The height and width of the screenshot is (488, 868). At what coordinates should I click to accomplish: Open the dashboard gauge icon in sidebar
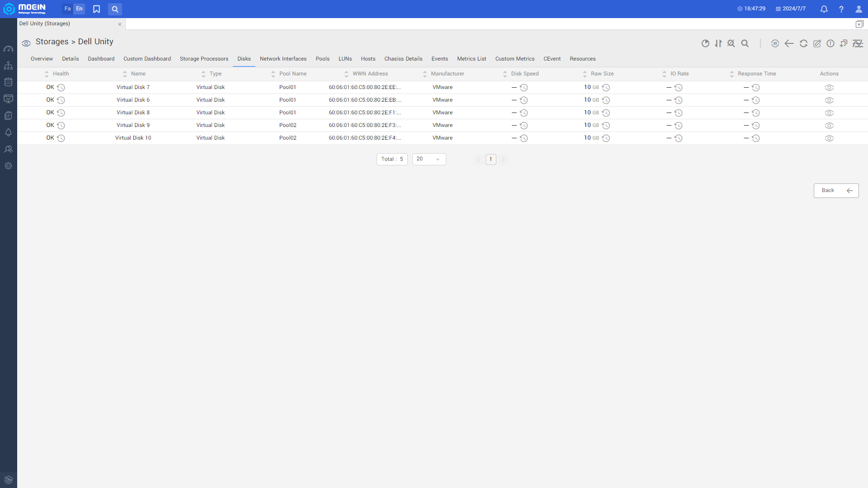[8, 49]
